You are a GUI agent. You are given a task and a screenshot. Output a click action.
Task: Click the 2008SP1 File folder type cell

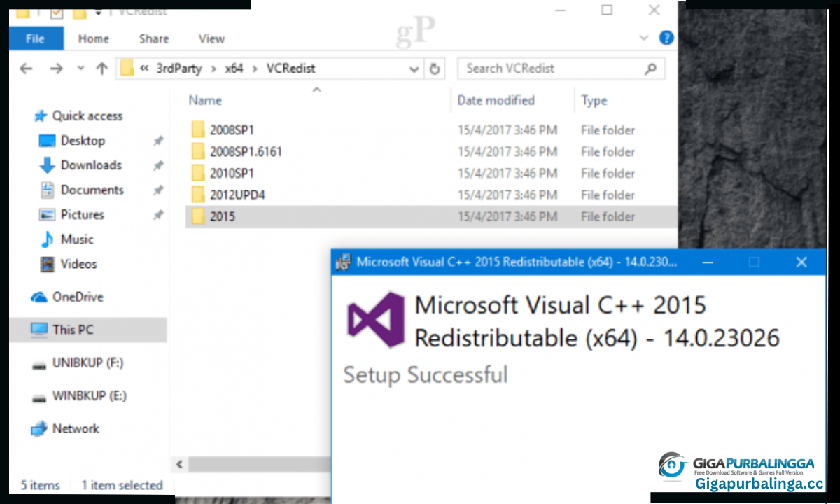608,130
